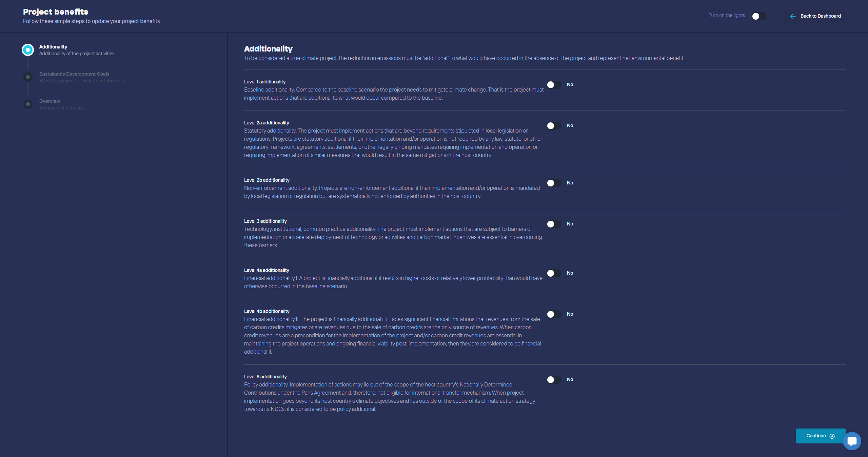868x457 pixels.
Task: Select the Sustainable Development Goals step label
Action: (74, 74)
